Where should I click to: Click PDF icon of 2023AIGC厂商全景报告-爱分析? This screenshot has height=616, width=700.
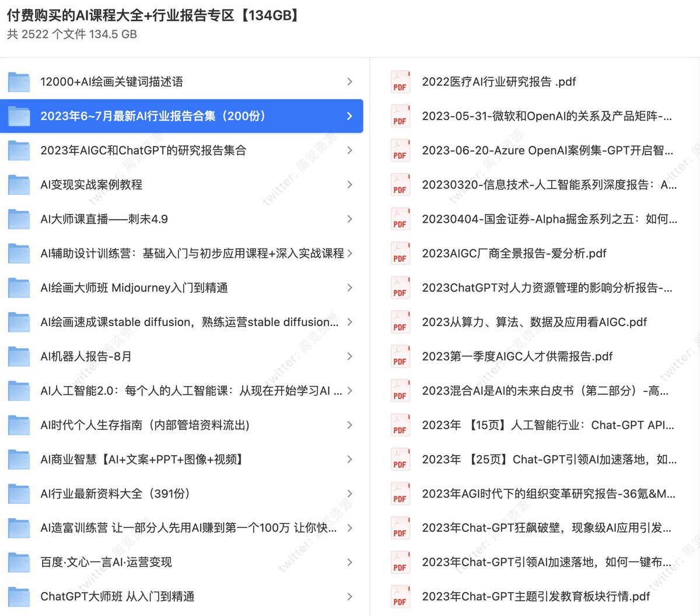400,253
